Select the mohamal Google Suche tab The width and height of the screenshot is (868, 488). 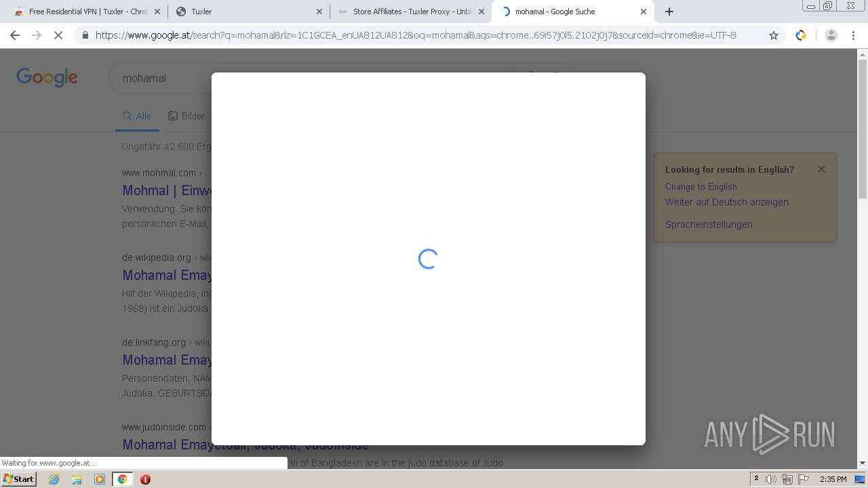pyautogui.click(x=573, y=12)
